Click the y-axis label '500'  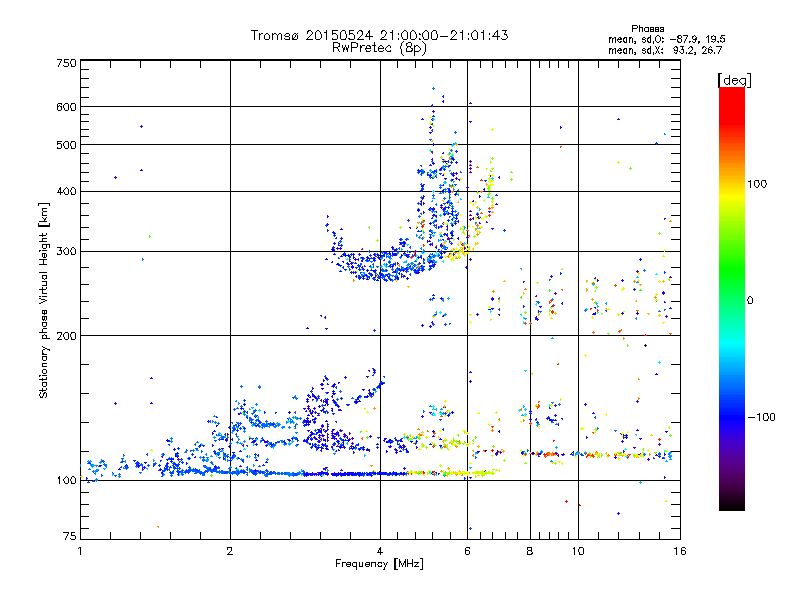point(67,145)
